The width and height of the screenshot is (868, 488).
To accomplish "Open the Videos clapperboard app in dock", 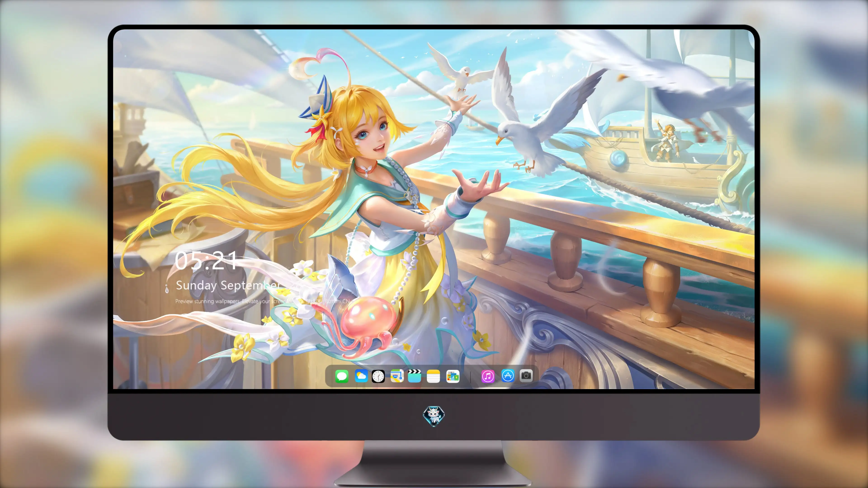I will (x=415, y=376).
